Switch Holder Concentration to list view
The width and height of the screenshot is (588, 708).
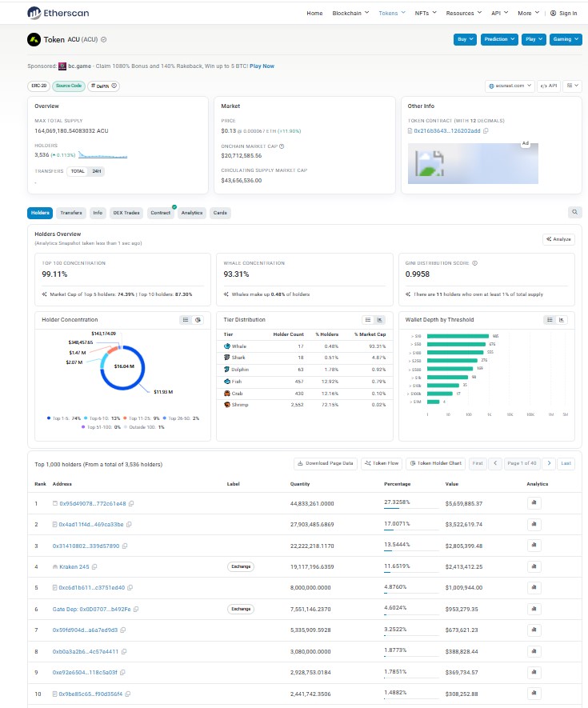tap(186, 320)
